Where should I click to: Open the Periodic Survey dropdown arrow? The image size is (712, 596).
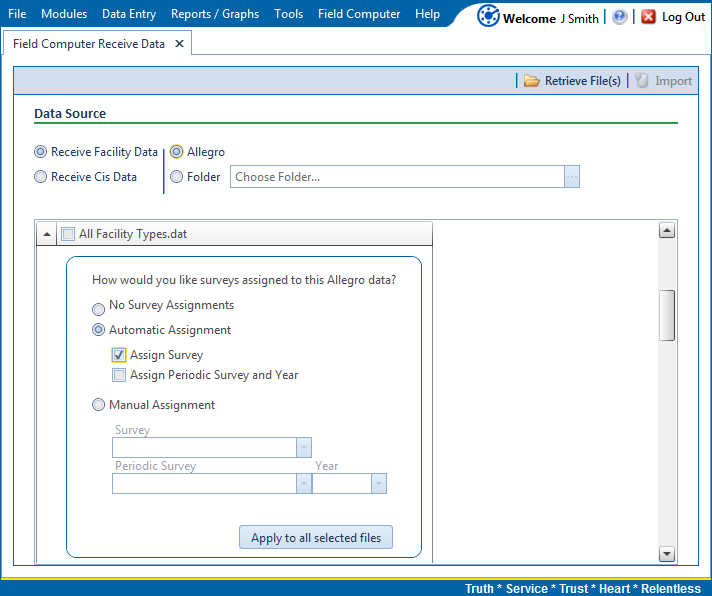[304, 483]
